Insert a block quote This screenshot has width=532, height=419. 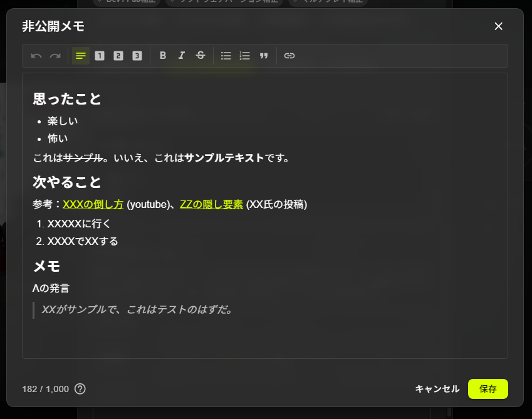point(264,56)
